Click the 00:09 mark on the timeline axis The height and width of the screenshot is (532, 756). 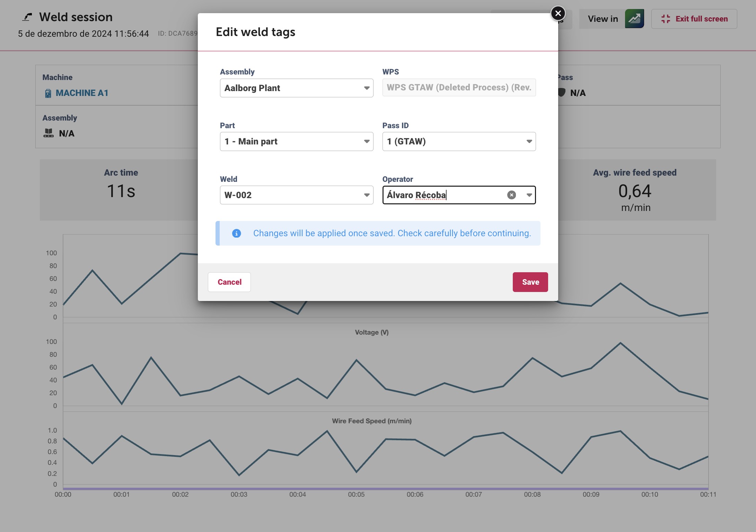click(x=591, y=494)
